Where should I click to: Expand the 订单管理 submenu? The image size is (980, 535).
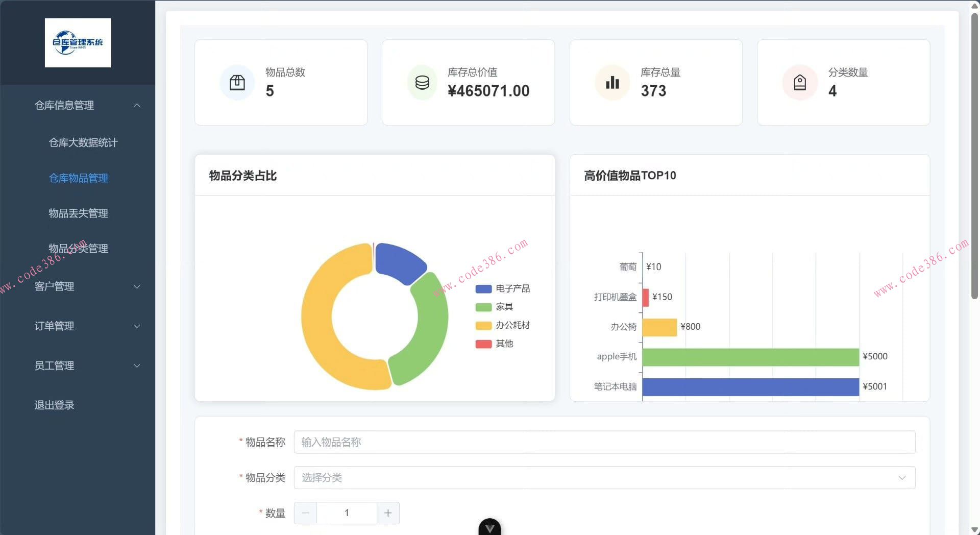(87, 326)
